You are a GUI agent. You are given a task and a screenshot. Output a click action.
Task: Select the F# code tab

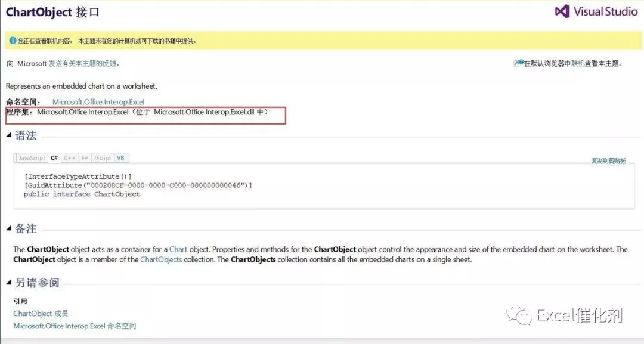tap(85, 158)
